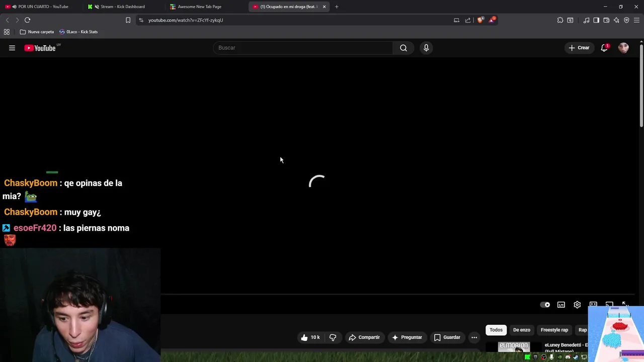The height and width of the screenshot is (362, 644).
Task: Open the elMORFON recommended video thumbnail
Action: [514, 347]
